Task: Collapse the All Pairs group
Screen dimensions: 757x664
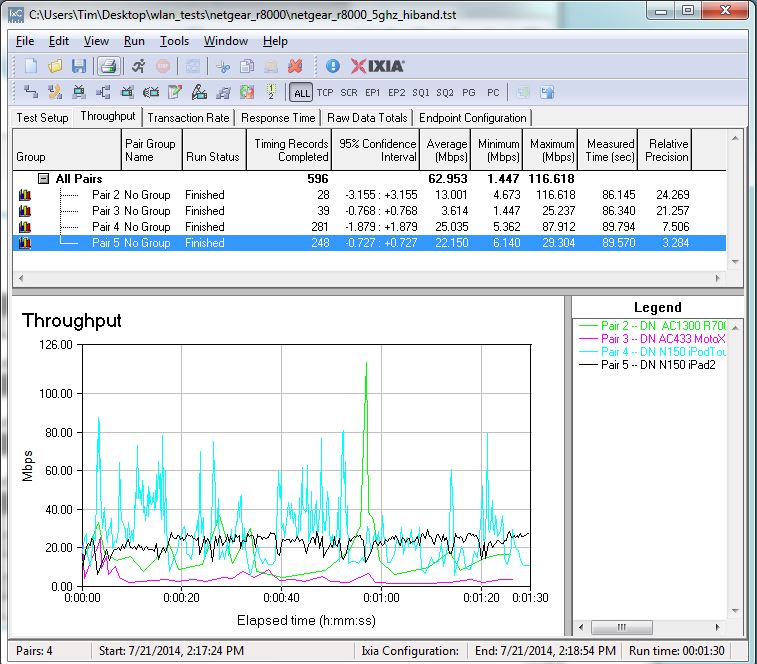Action: 43,179
